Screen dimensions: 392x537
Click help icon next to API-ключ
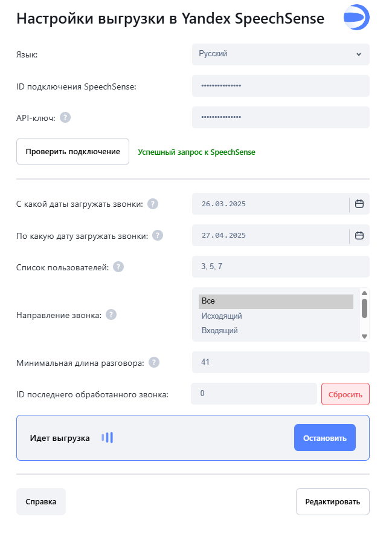65,117
